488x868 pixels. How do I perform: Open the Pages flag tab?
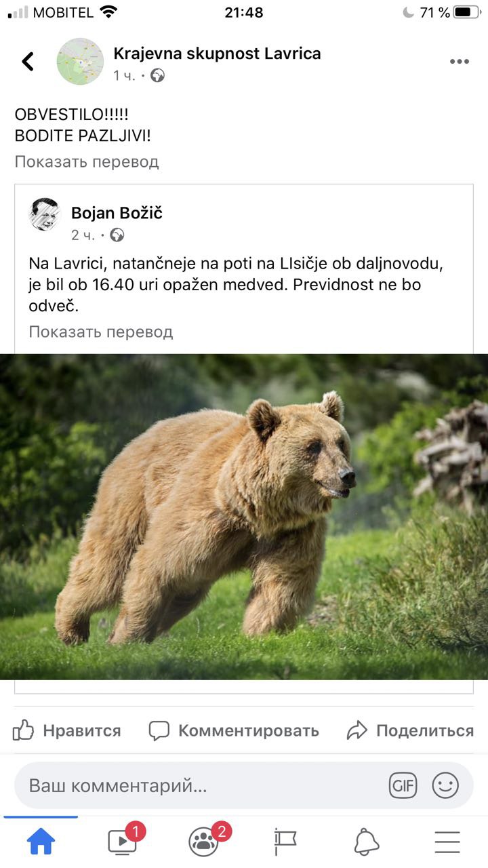click(285, 842)
